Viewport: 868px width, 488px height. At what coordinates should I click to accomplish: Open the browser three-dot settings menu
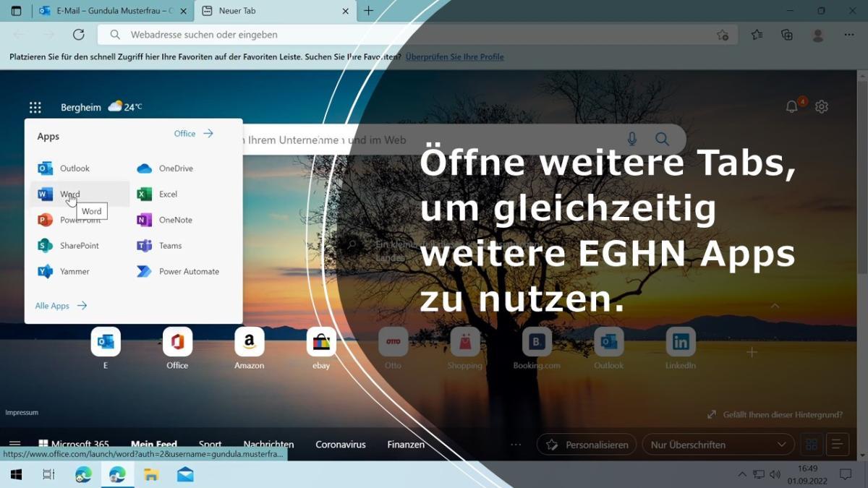848,35
